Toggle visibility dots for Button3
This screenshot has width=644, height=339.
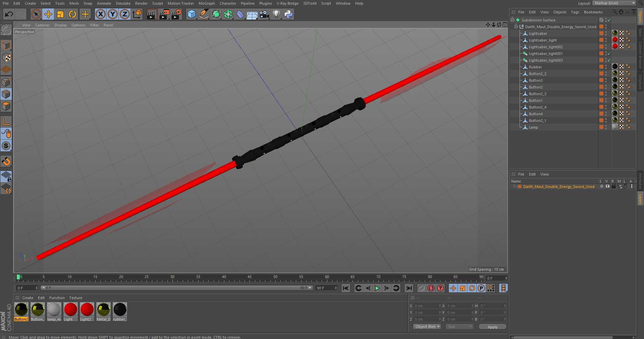coord(606,80)
